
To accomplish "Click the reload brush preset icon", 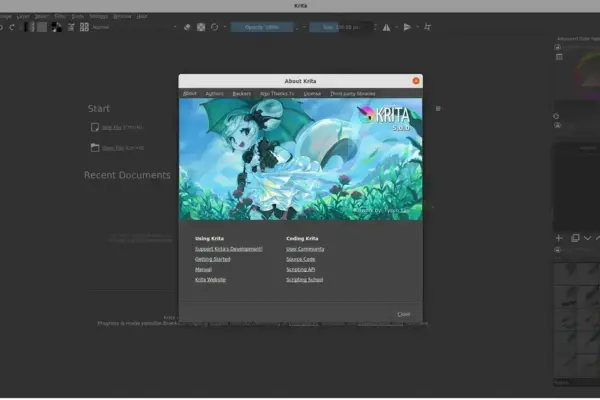I will click(214, 27).
